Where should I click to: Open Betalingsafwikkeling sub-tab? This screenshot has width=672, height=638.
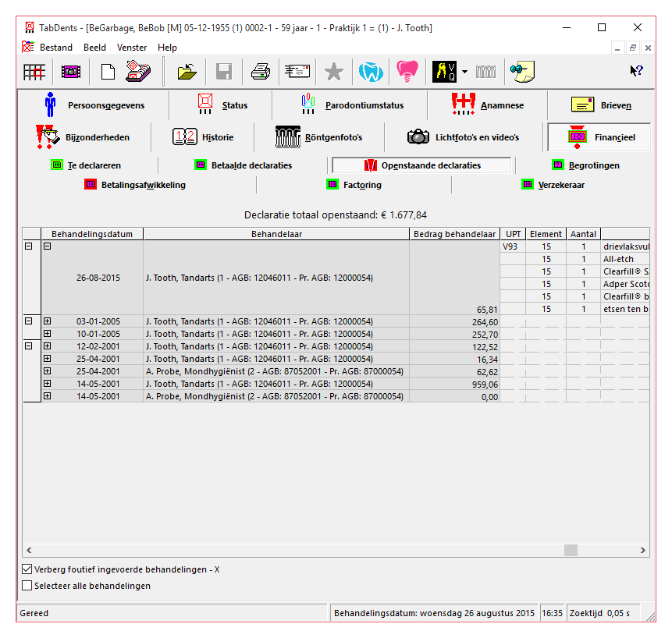135,185
